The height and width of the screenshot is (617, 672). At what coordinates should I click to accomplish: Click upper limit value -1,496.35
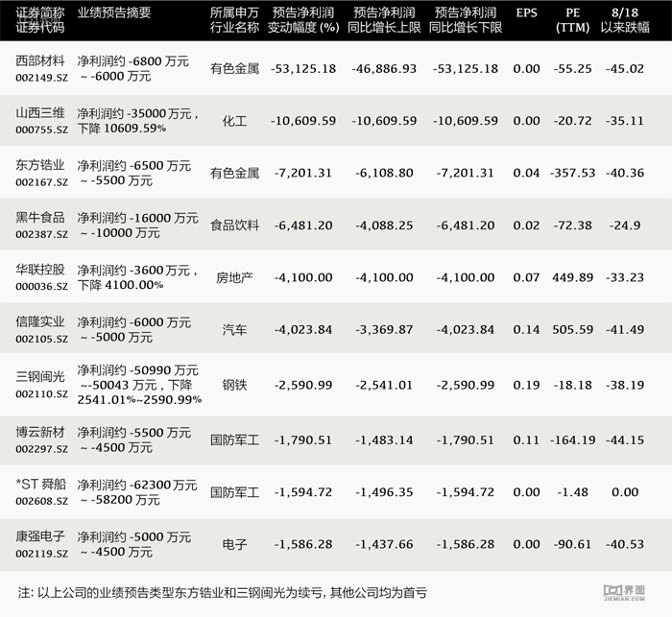pyautogui.click(x=384, y=492)
